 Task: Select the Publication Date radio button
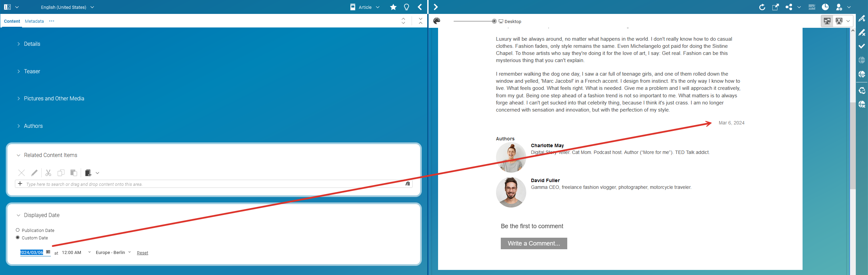pos(18,230)
